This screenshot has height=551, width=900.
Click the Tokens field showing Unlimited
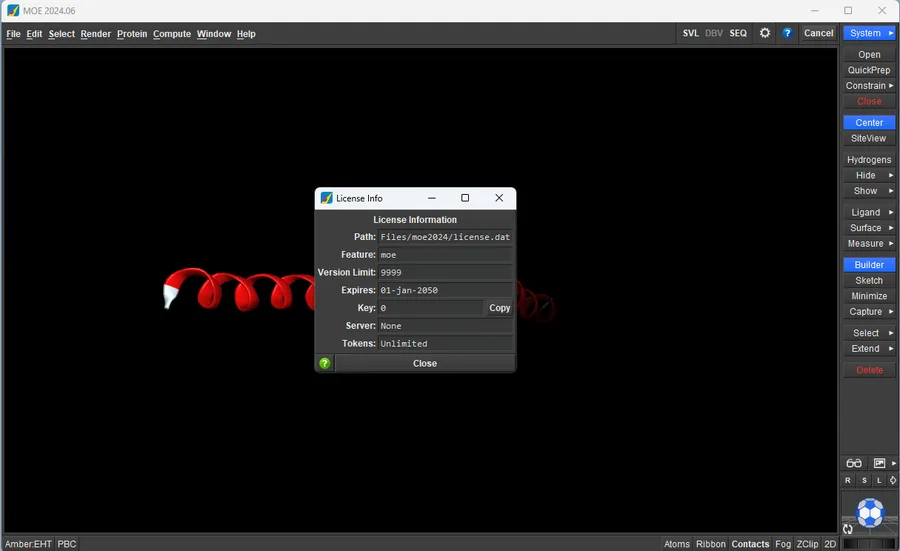[x=445, y=344]
